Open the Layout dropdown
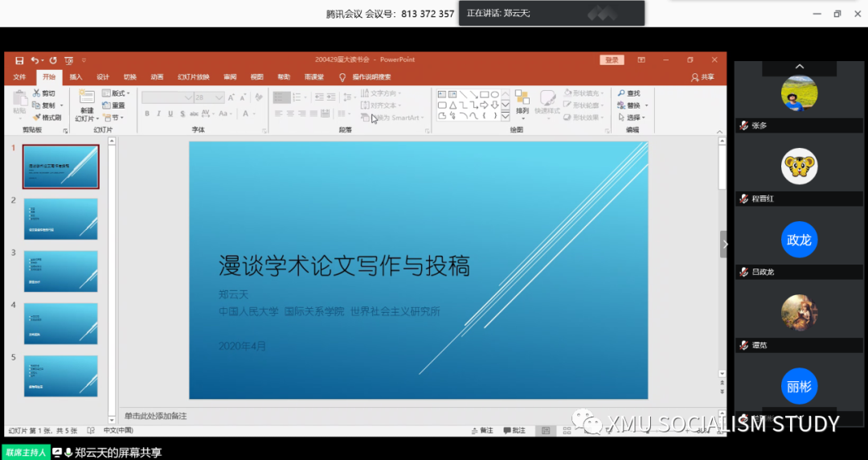 click(x=117, y=93)
